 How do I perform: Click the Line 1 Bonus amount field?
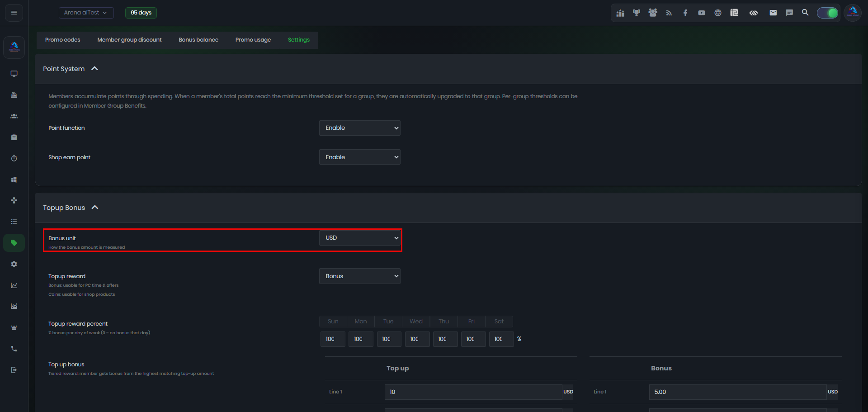[737, 392]
